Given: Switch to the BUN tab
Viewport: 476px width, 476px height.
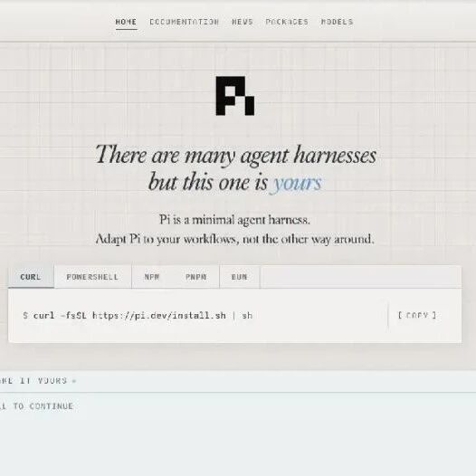Looking at the screenshot, I should click(x=240, y=277).
